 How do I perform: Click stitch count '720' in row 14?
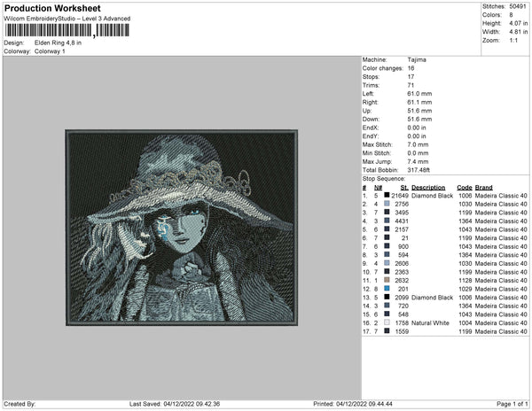403,306
